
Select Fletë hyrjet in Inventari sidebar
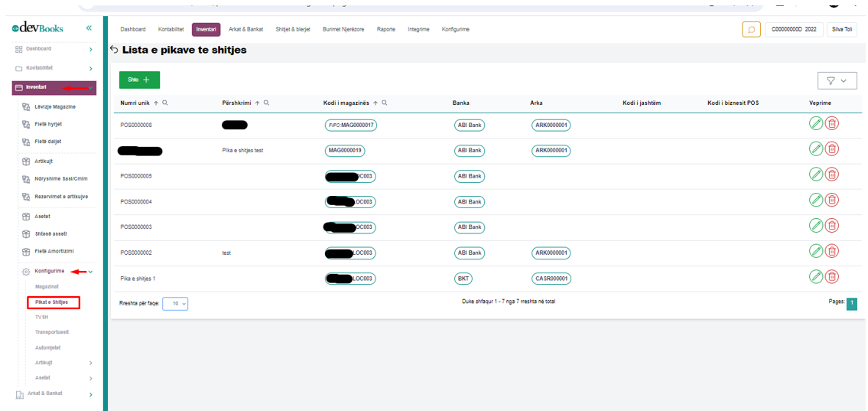point(47,124)
